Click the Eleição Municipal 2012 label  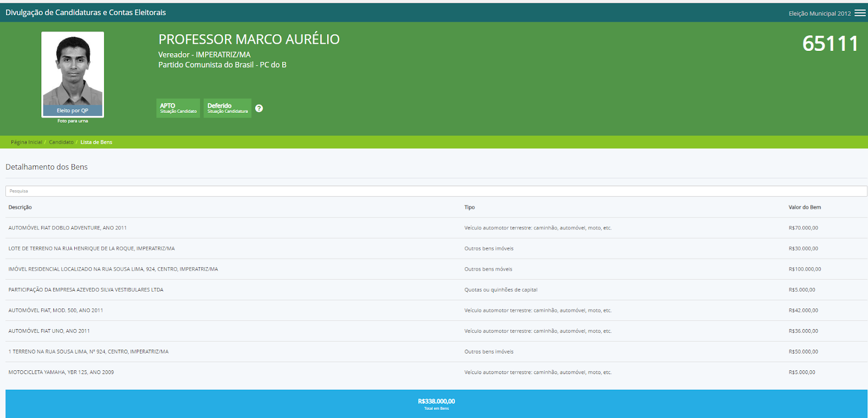pyautogui.click(x=820, y=14)
